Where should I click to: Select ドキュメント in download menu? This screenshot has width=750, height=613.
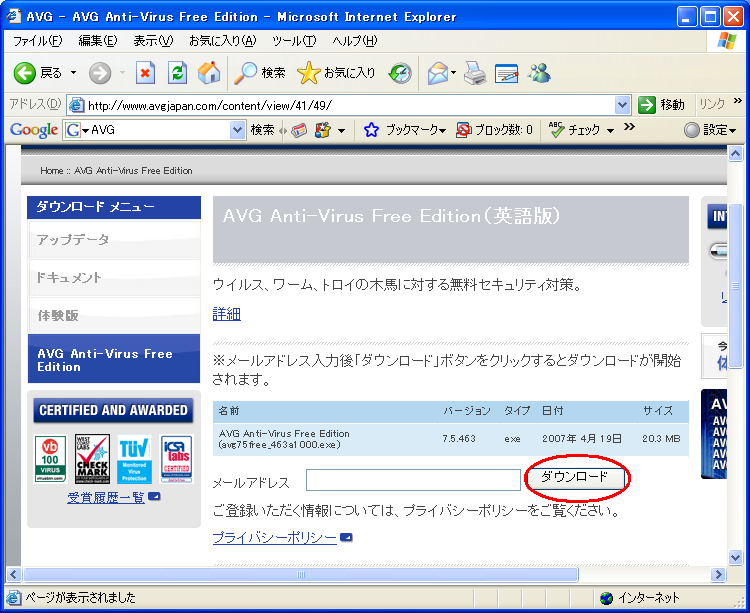pos(114,277)
